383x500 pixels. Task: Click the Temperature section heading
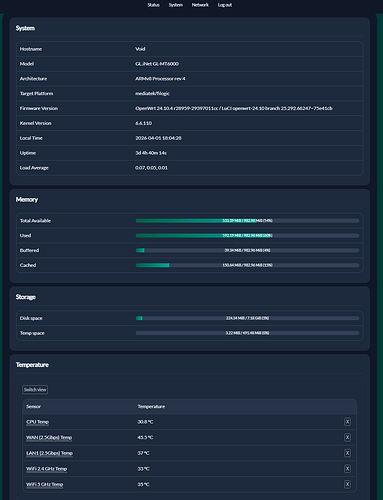[x=32, y=365]
